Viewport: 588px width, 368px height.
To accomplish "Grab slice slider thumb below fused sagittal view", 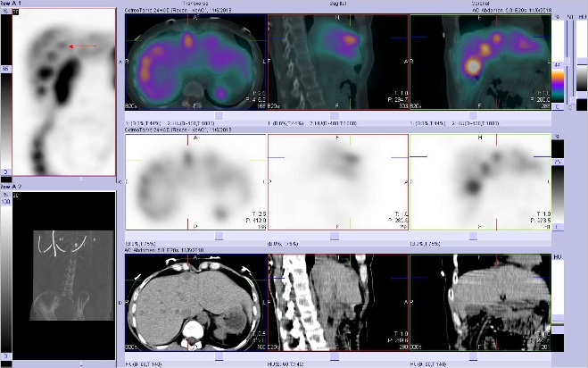I will 335,115.
